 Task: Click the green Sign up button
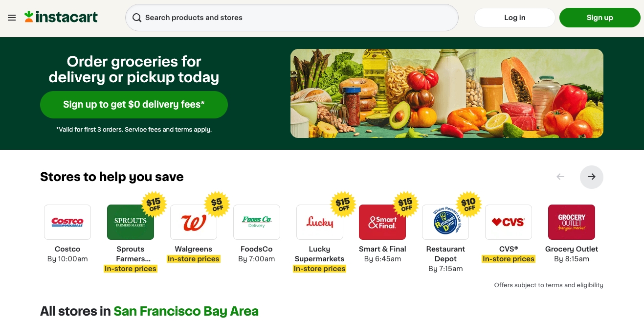click(x=600, y=18)
